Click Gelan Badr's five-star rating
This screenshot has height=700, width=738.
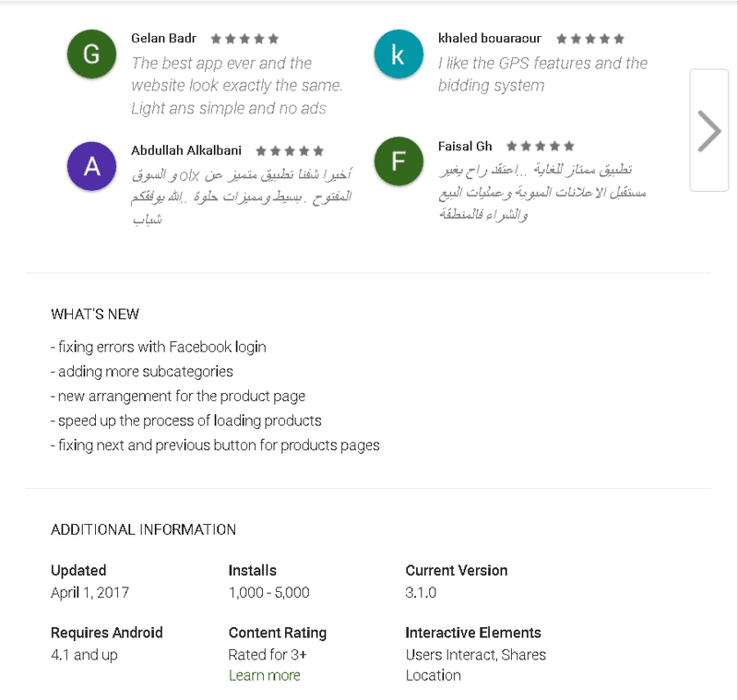pos(244,39)
